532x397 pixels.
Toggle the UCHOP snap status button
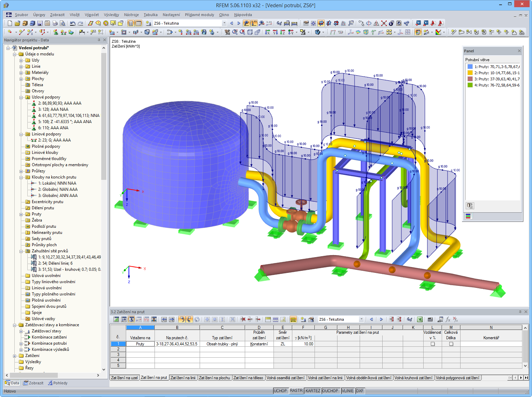click(x=280, y=391)
